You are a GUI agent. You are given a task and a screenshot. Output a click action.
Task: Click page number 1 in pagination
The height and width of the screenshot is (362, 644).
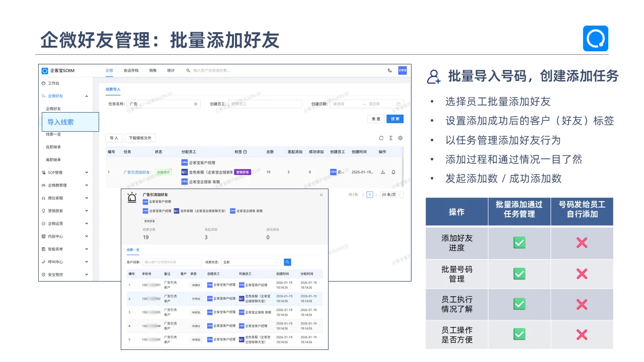(x=370, y=195)
